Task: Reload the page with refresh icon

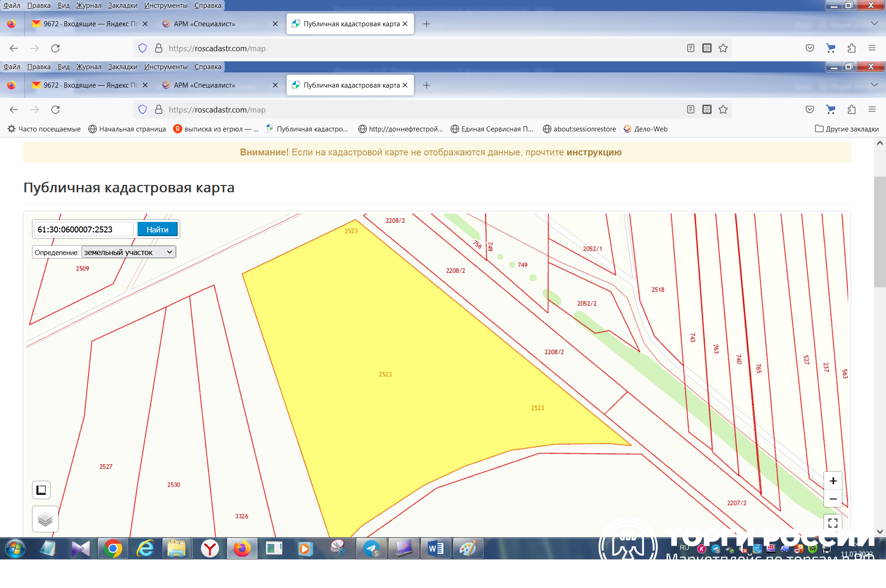Action: [55, 110]
